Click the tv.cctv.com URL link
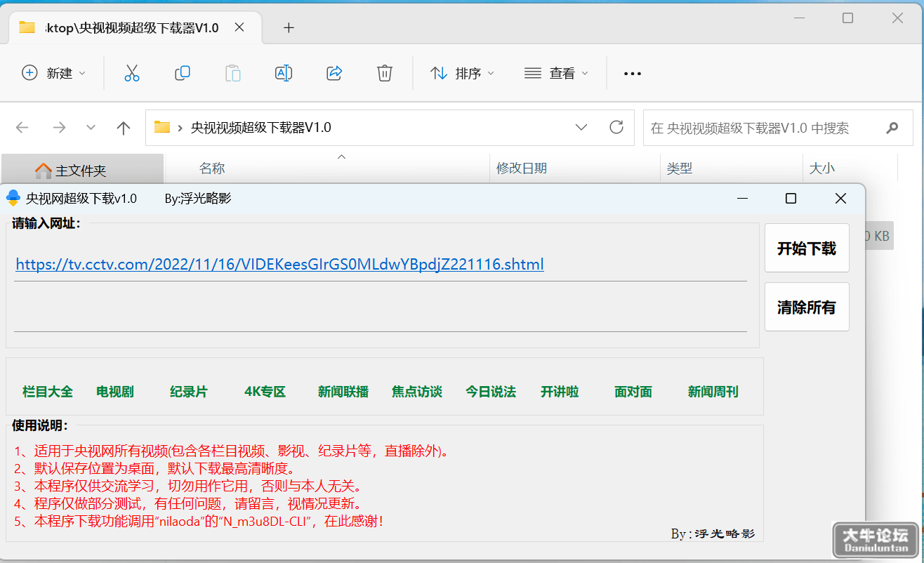This screenshot has height=563, width=924. pyautogui.click(x=279, y=264)
